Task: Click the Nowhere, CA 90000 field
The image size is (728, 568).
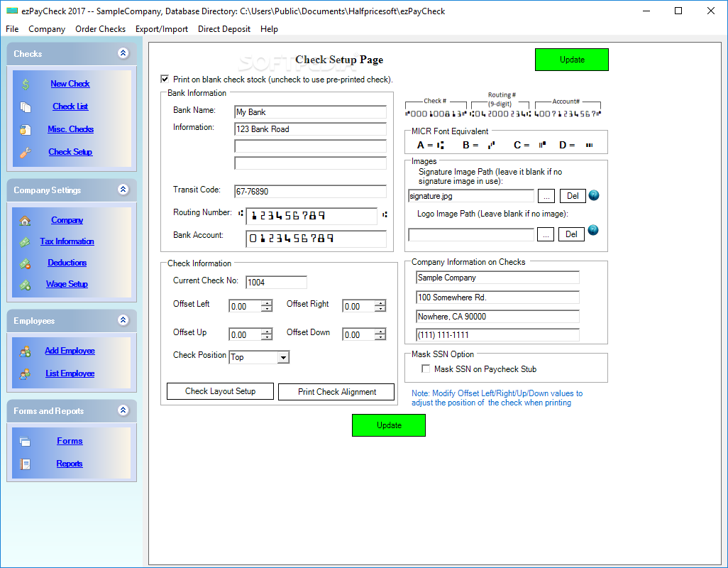Action: [497, 317]
